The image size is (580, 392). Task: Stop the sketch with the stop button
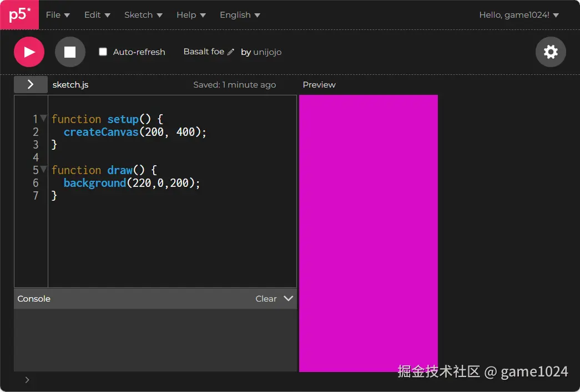(70, 52)
